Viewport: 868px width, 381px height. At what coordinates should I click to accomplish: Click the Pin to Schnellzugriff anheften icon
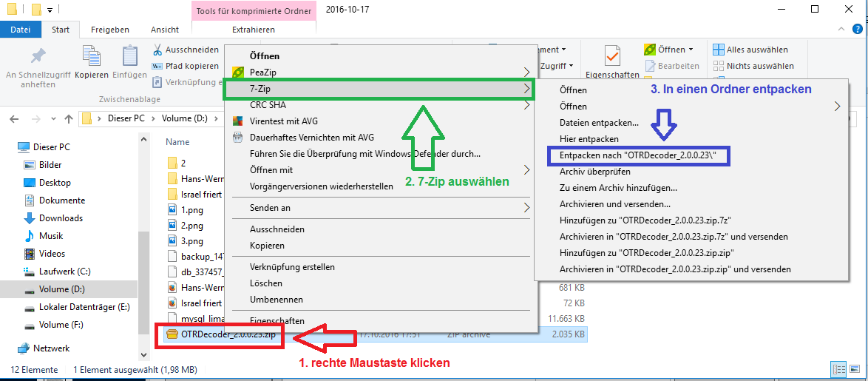[38, 56]
